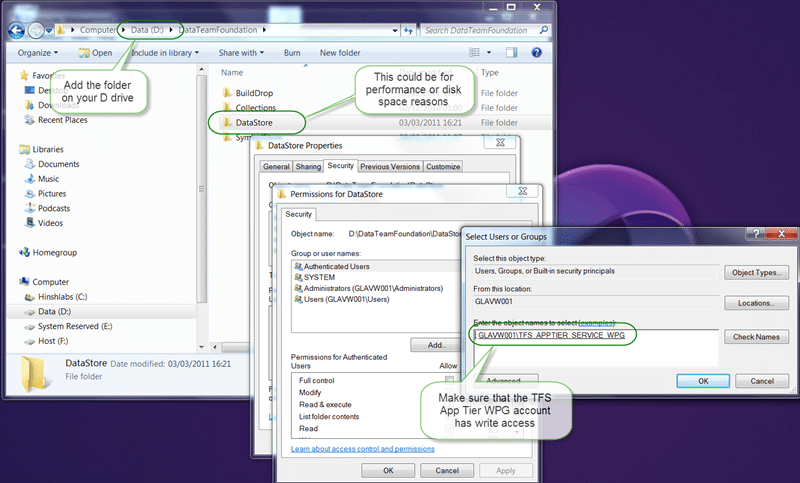Open the Include in library dropdown
Screen dimensions: 800x483
tap(165, 53)
